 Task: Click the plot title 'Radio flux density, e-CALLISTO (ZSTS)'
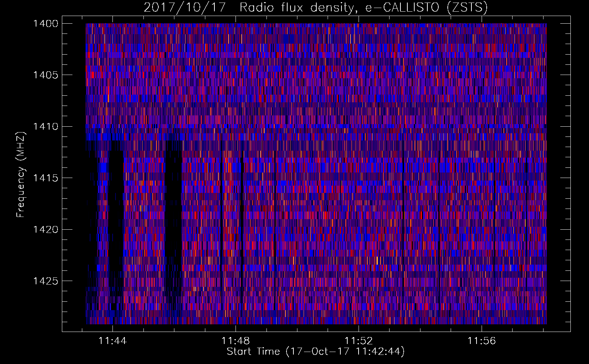pos(364,8)
